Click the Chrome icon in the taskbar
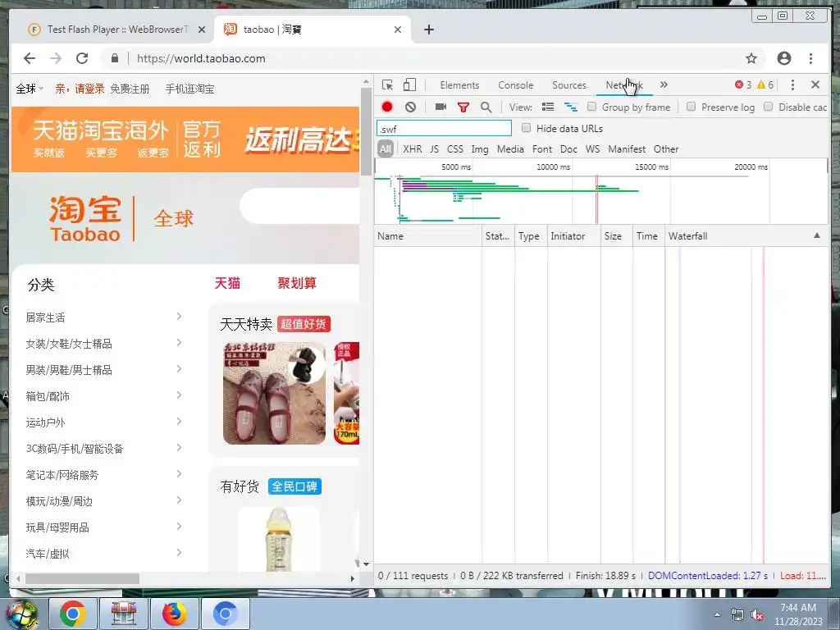 73,614
